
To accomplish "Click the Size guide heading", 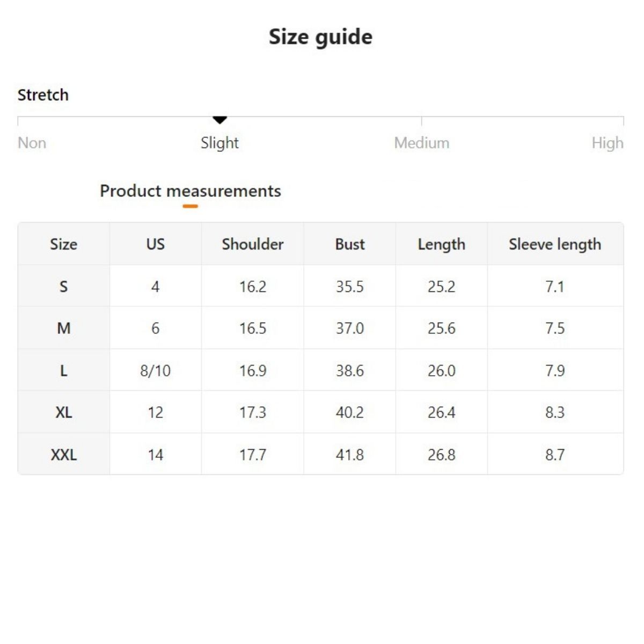I will pos(320,37).
